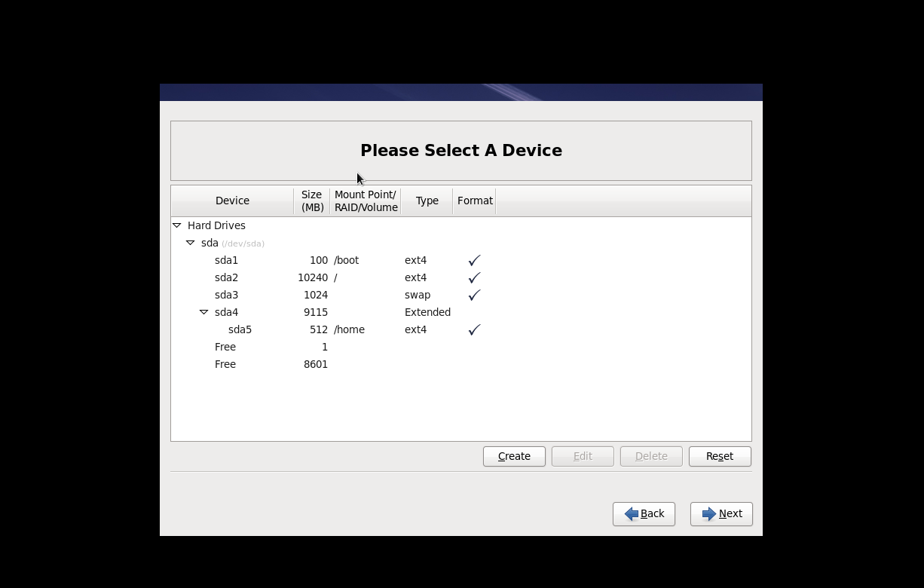
Task: Collapse the sda4 extended partition triangle
Action: [x=204, y=312]
